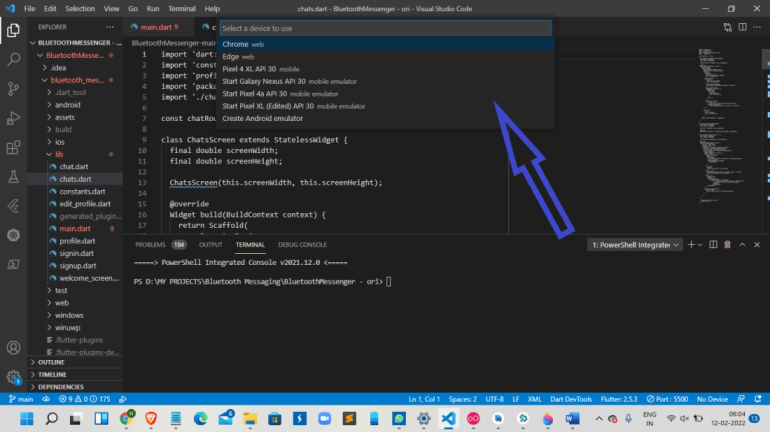Select Chrome web device
The height and width of the screenshot is (432, 770).
point(386,44)
